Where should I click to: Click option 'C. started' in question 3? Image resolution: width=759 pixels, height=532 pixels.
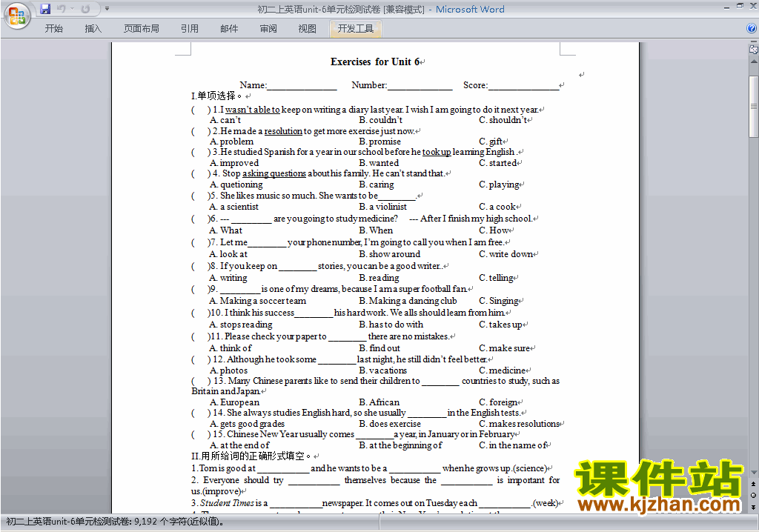[498, 163]
